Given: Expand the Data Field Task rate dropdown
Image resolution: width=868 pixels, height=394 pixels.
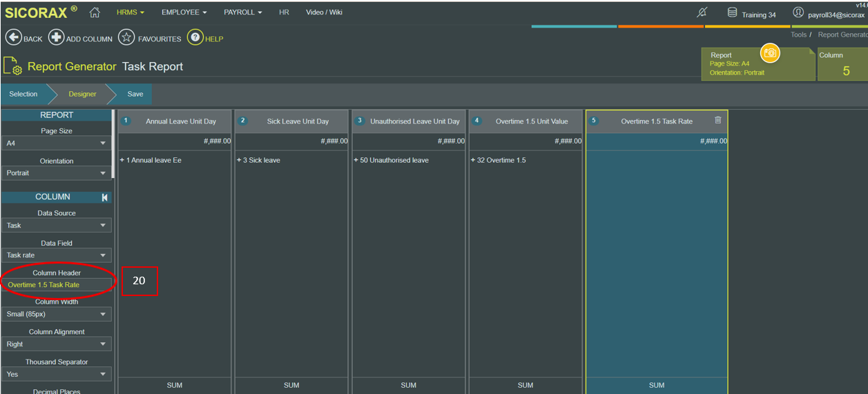Looking at the screenshot, I should tap(57, 255).
